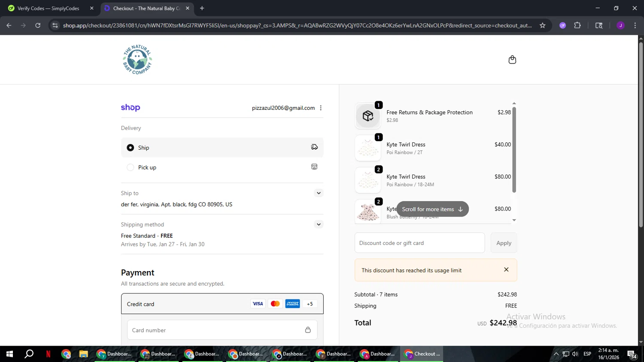Open the Kyte Twirl Dress 2T thumbnail
This screenshot has height=362, width=644.
[x=368, y=148]
